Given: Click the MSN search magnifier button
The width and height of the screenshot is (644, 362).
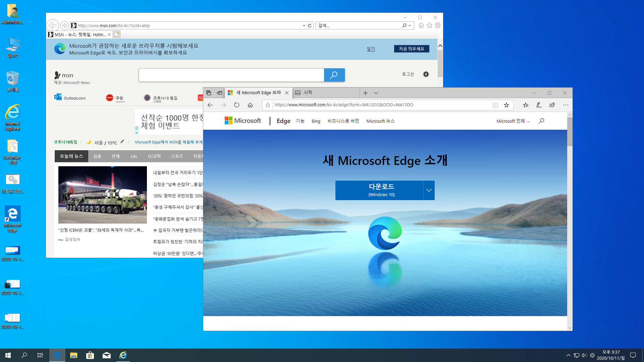Looking at the screenshot, I should pyautogui.click(x=334, y=75).
